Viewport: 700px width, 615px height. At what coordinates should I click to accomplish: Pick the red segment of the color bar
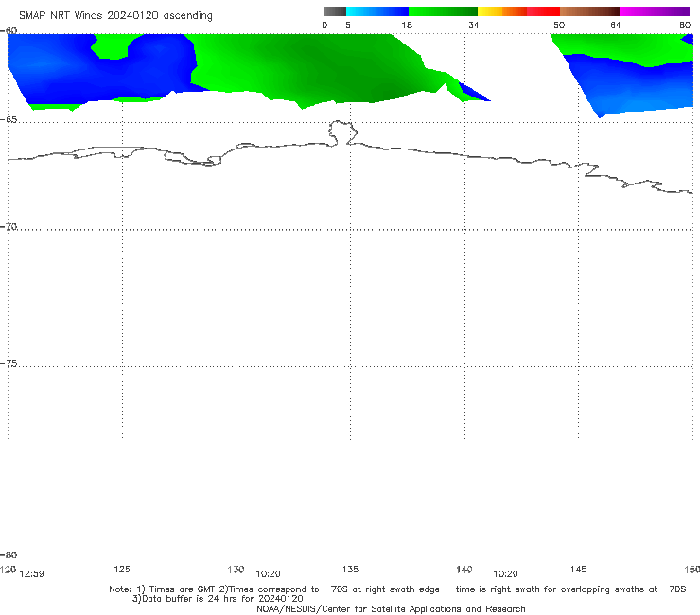(543, 11)
